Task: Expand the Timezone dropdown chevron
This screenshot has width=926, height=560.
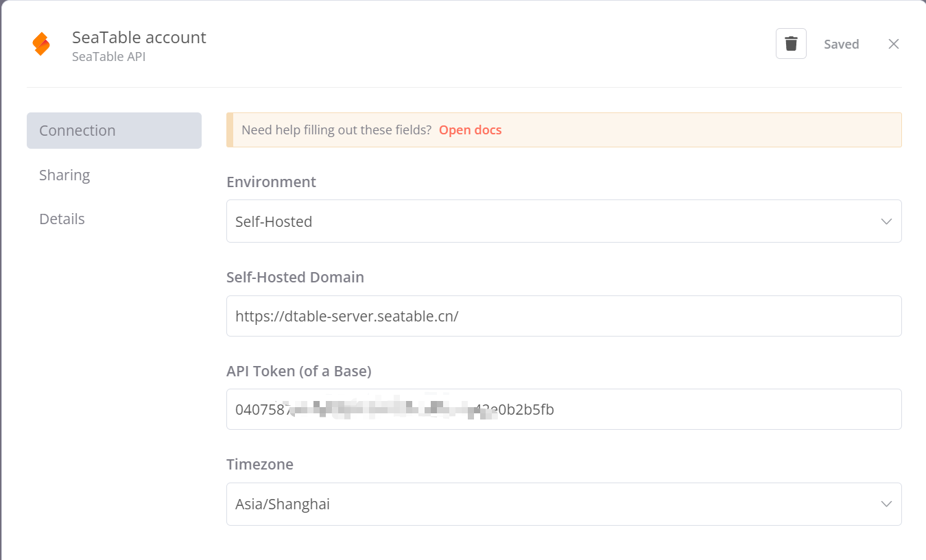Action: point(886,504)
